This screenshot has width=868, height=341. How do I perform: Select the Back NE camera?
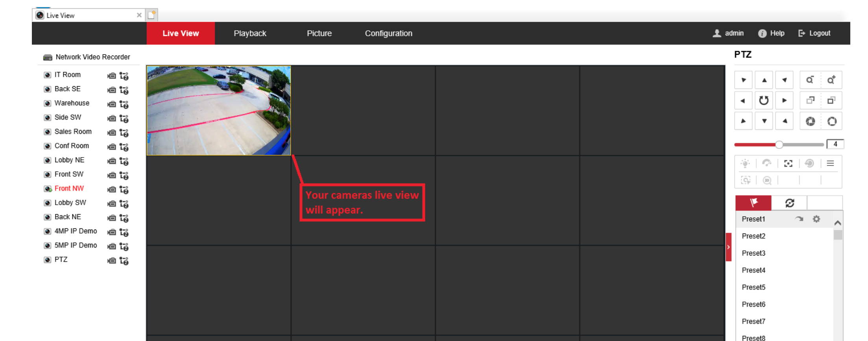point(68,217)
